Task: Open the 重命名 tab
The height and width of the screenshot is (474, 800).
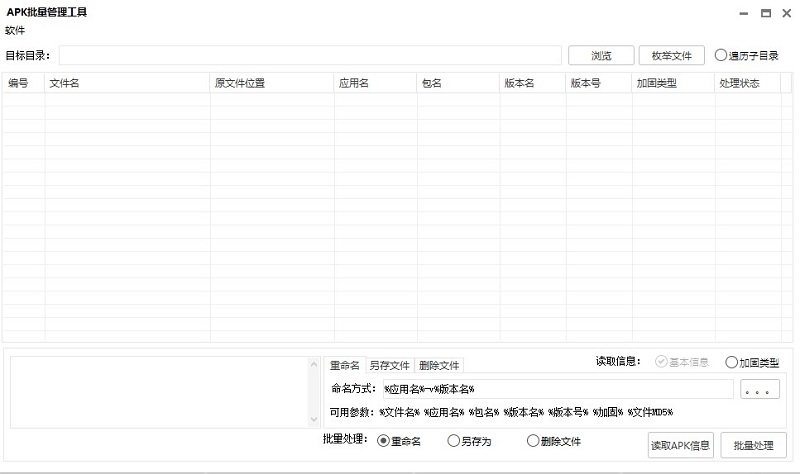Action: [x=344, y=366]
